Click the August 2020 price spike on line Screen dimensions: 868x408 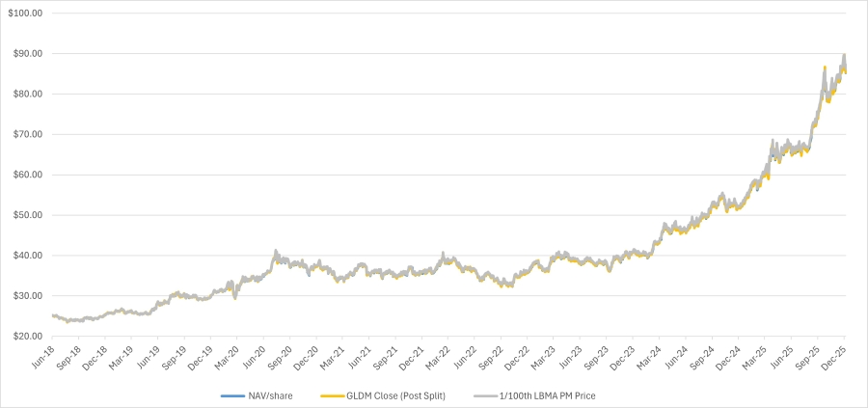point(276,251)
